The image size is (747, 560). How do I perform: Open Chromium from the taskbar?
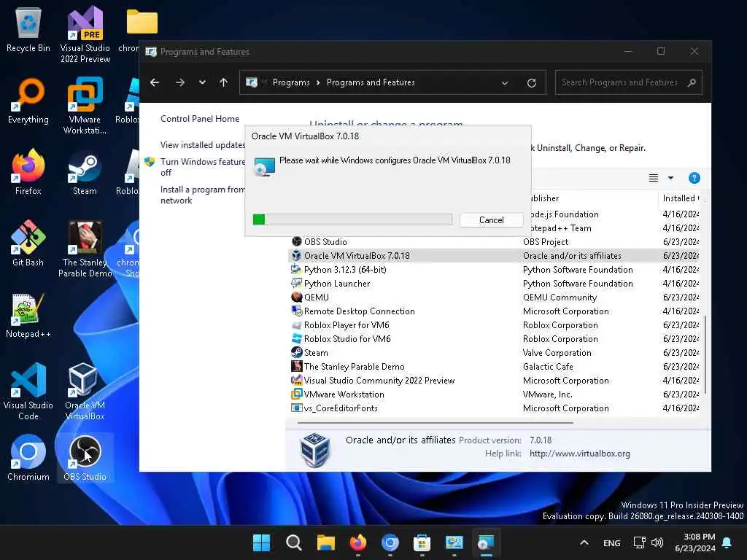point(390,542)
